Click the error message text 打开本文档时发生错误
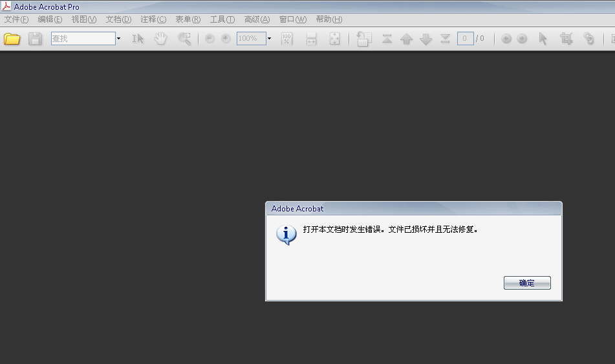This screenshot has width=615, height=364. click(x=341, y=230)
